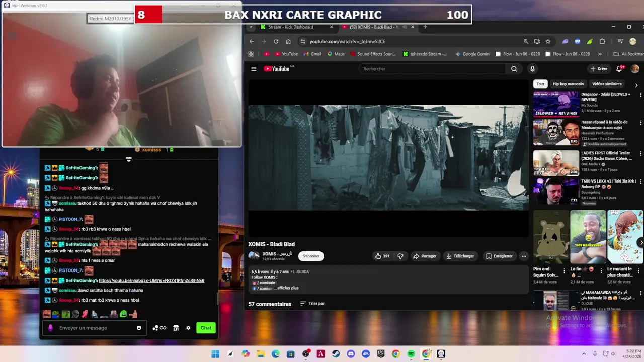Send message with green 'Chat' button

[206, 328]
